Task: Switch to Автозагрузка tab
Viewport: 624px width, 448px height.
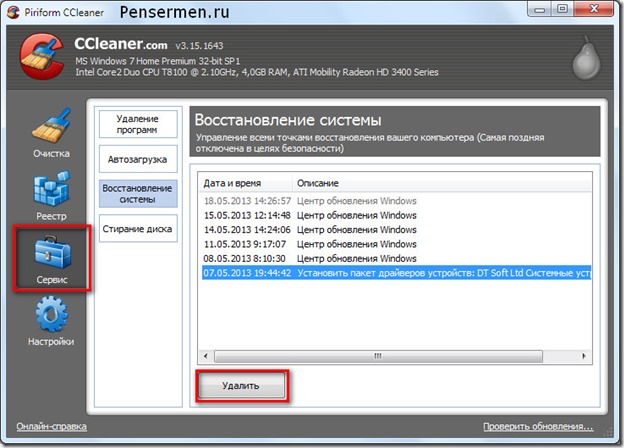Action: 138,159
